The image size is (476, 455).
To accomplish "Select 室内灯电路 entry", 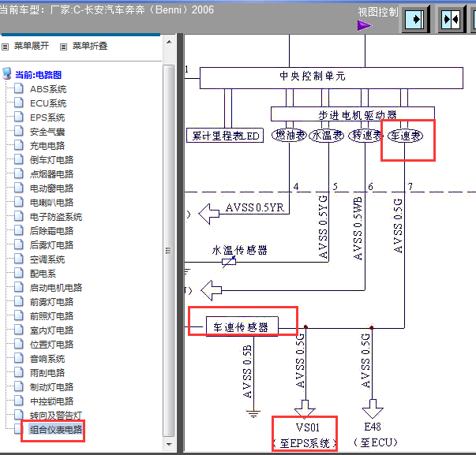I will pyautogui.click(x=51, y=330).
